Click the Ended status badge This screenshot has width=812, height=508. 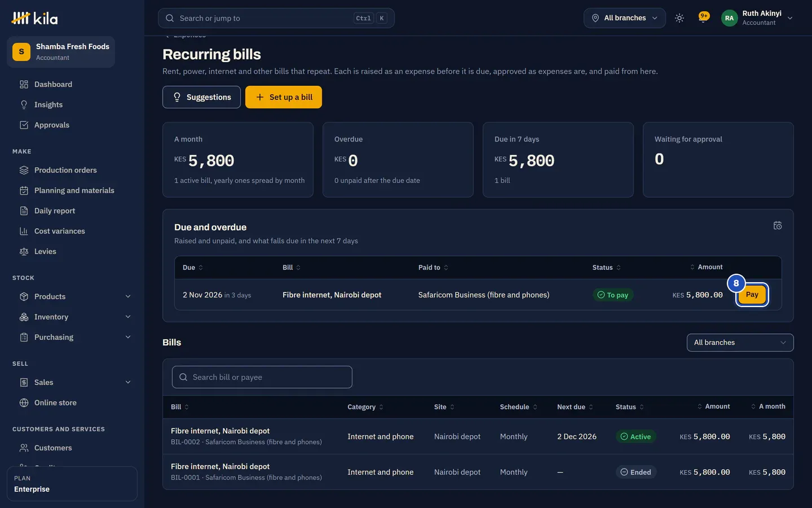click(x=636, y=472)
